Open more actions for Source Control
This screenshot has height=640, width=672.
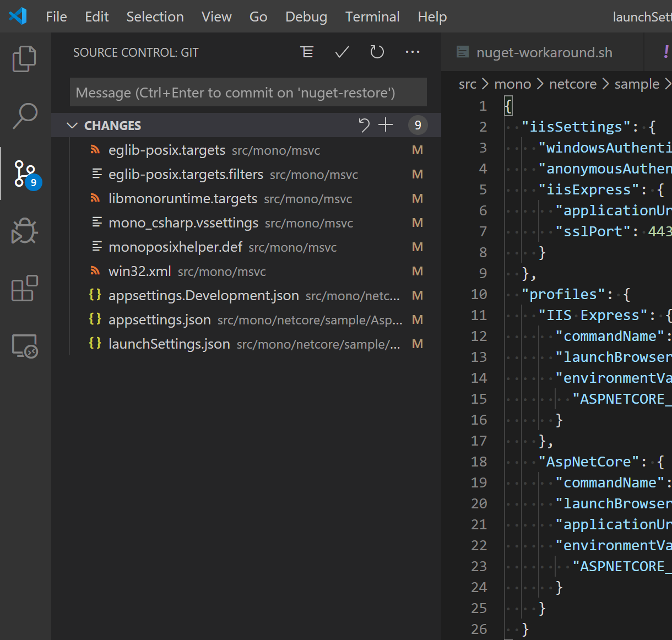click(x=412, y=52)
